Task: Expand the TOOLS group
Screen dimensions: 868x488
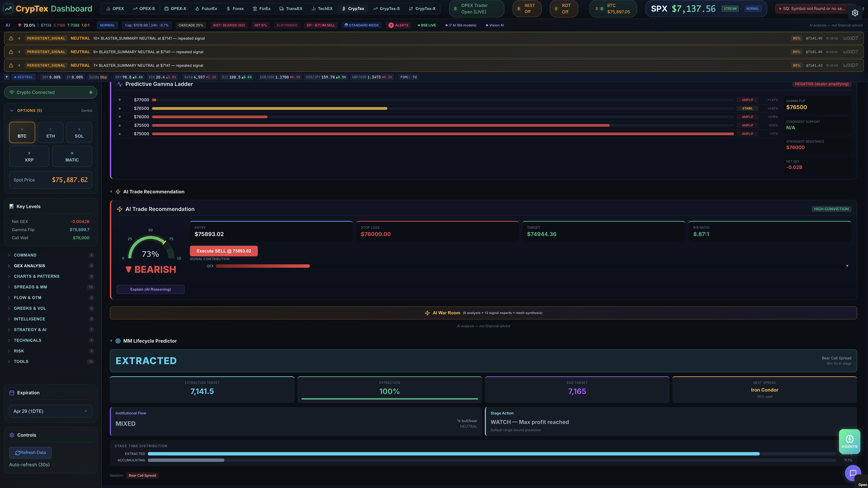Action: 51,361
